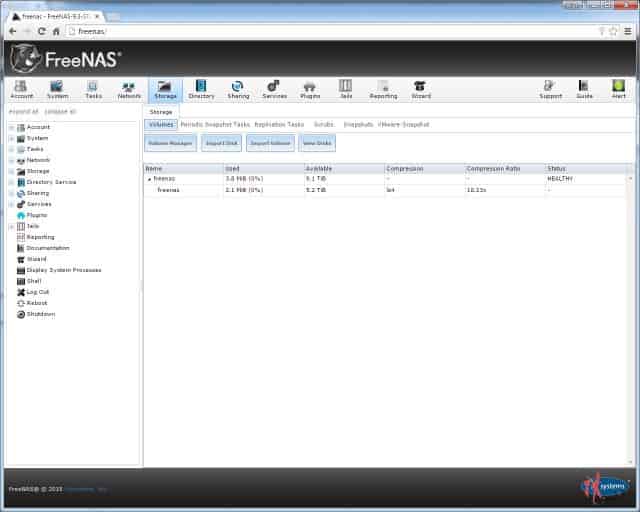Switch to the Periodic Snapshot Tasks tab
Viewport: 640px width, 512px height.
coord(215,124)
